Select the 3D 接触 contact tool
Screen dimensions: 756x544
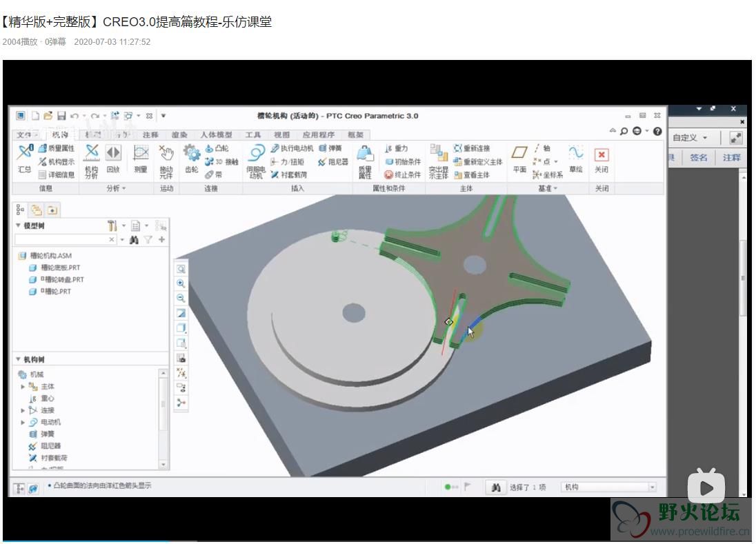222,161
